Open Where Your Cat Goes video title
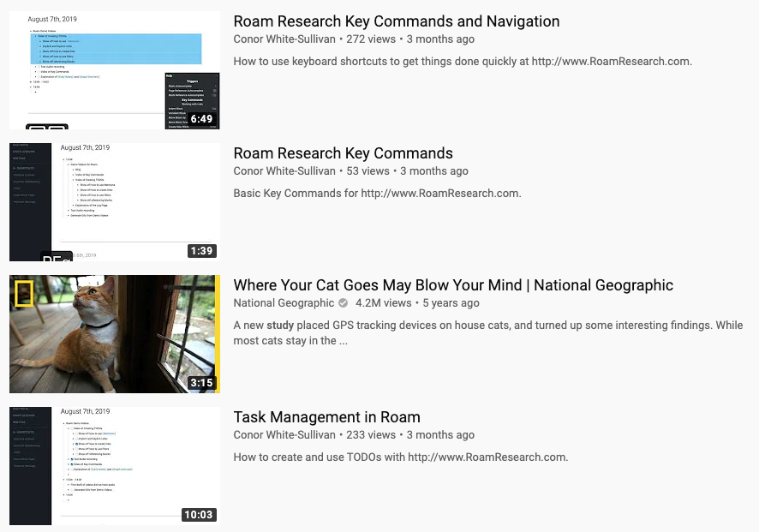759x532 pixels. [453, 285]
